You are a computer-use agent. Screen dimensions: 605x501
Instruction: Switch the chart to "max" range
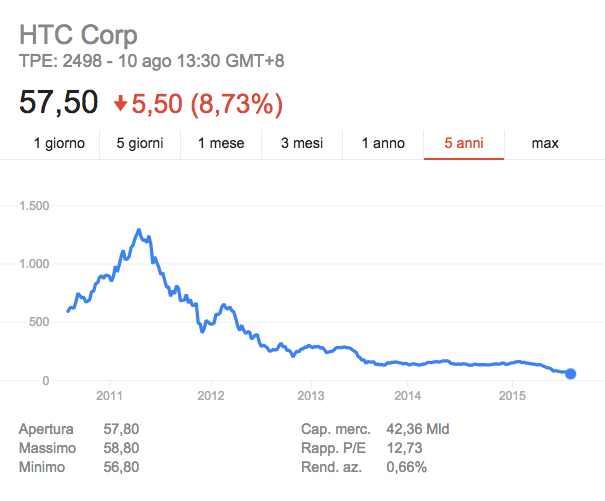click(545, 144)
